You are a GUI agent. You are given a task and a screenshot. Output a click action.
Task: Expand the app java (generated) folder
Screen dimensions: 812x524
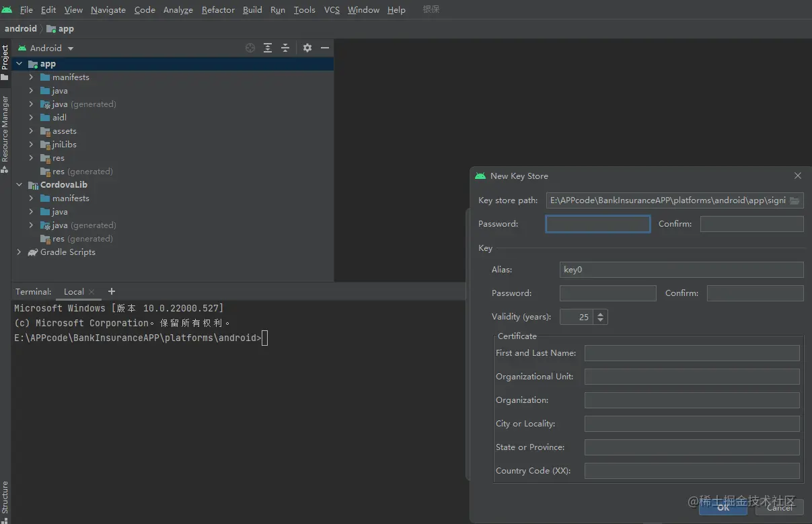31,104
